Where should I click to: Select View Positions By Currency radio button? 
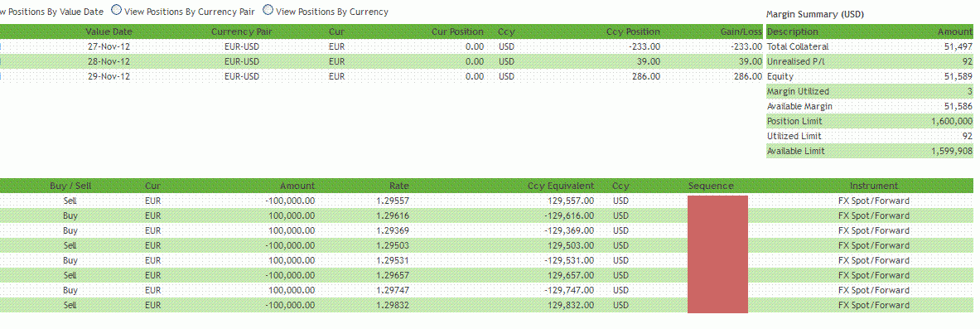[268, 11]
